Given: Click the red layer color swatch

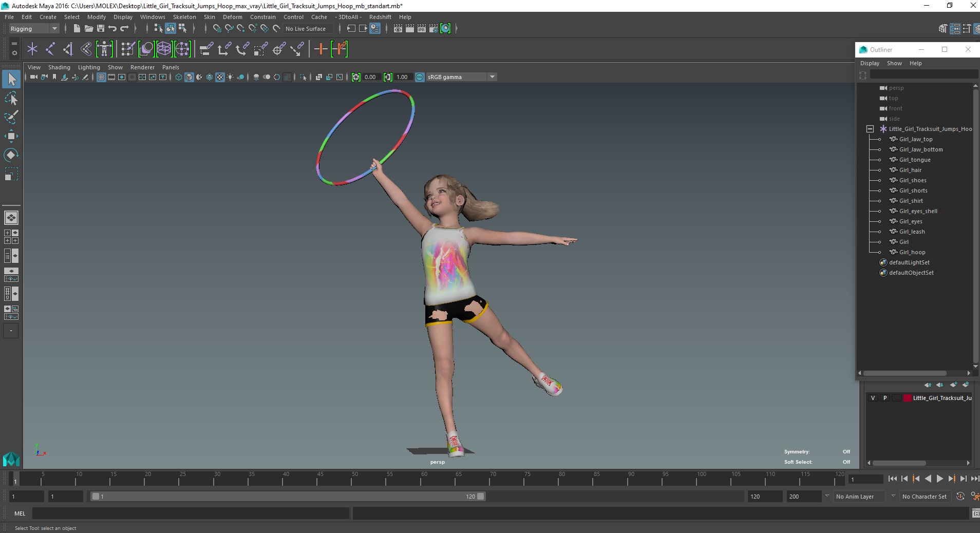Looking at the screenshot, I should [x=908, y=398].
